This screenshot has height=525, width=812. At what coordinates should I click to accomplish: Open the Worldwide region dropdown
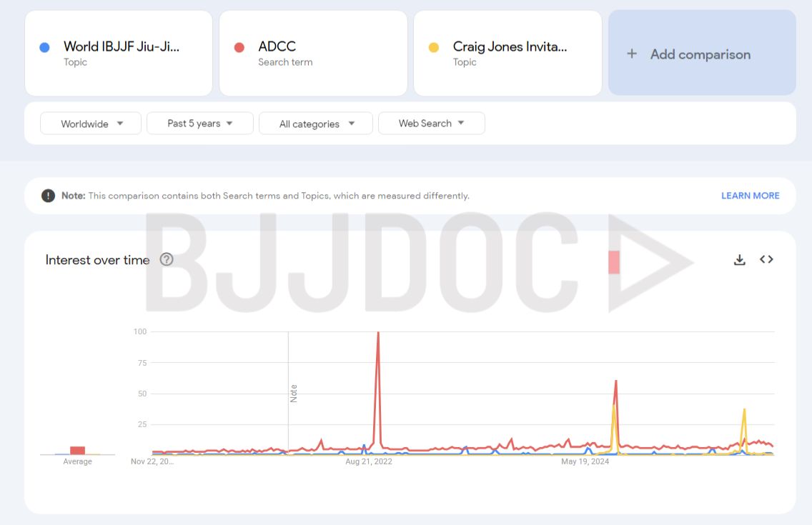point(91,124)
